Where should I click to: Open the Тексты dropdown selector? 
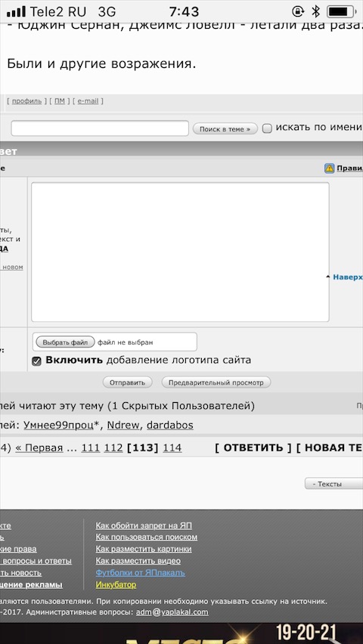tap(334, 484)
